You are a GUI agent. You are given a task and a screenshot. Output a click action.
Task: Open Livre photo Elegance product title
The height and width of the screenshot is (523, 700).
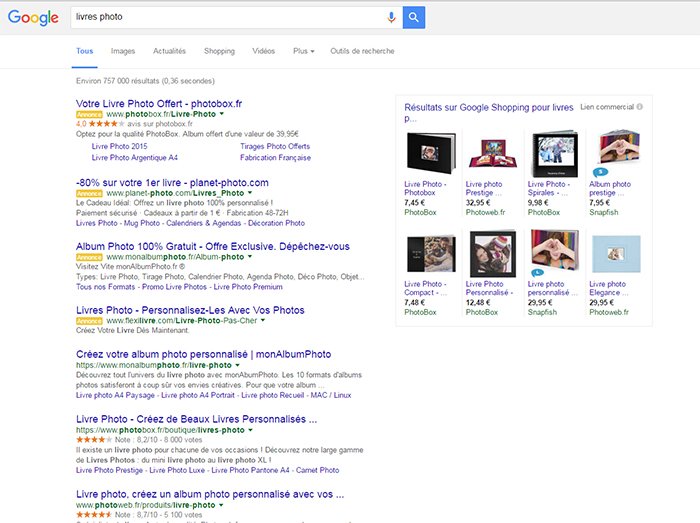click(x=608, y=288)
